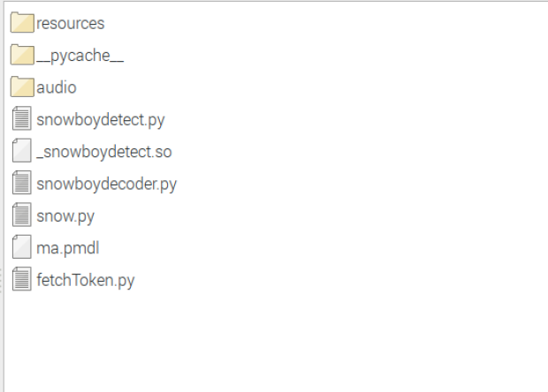Click the ma.pmdl blank file icon
The image size is (548, 392).
(22, 247)
